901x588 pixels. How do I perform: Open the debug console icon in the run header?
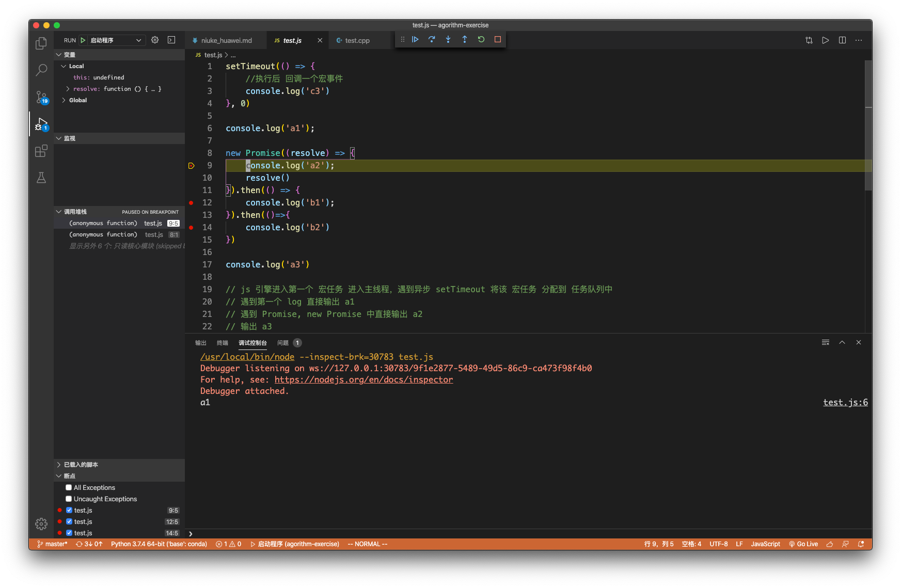pyautogui.click(x=171, y=40)
